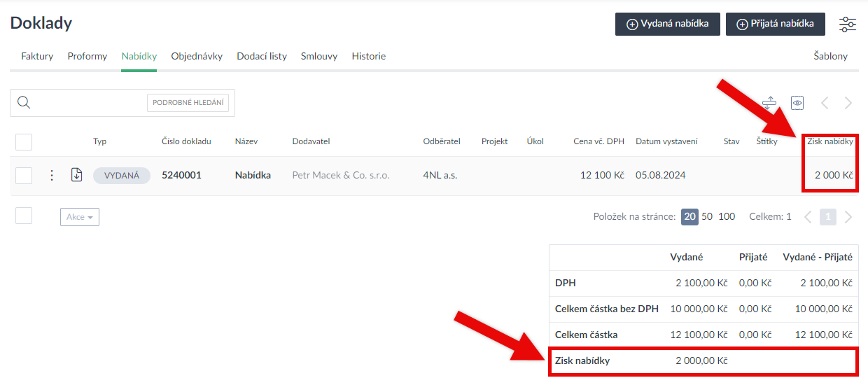Click the issued document download icon
The width and height of the screenshot is (868, 385).
click(77, 175)
